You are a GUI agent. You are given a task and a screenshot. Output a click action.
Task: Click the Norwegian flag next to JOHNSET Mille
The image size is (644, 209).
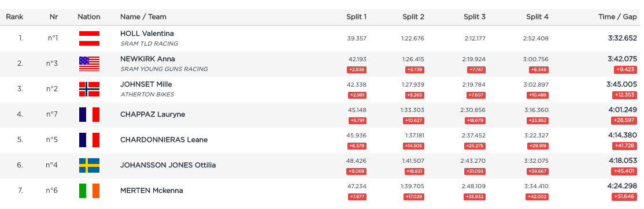[89, 89]
